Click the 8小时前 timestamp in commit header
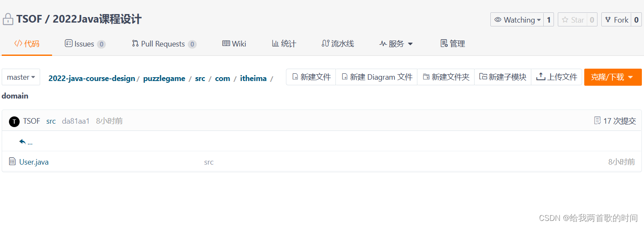 (109, 121)
